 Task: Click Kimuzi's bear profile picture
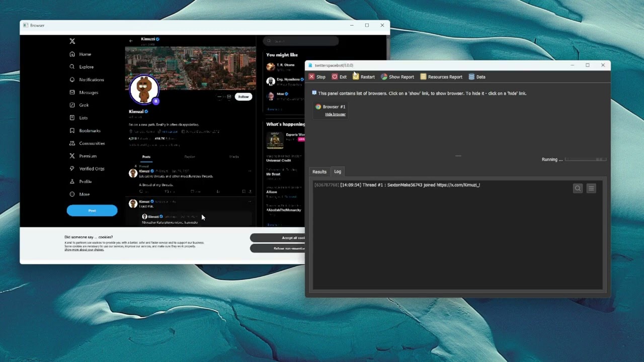(144, 89)
